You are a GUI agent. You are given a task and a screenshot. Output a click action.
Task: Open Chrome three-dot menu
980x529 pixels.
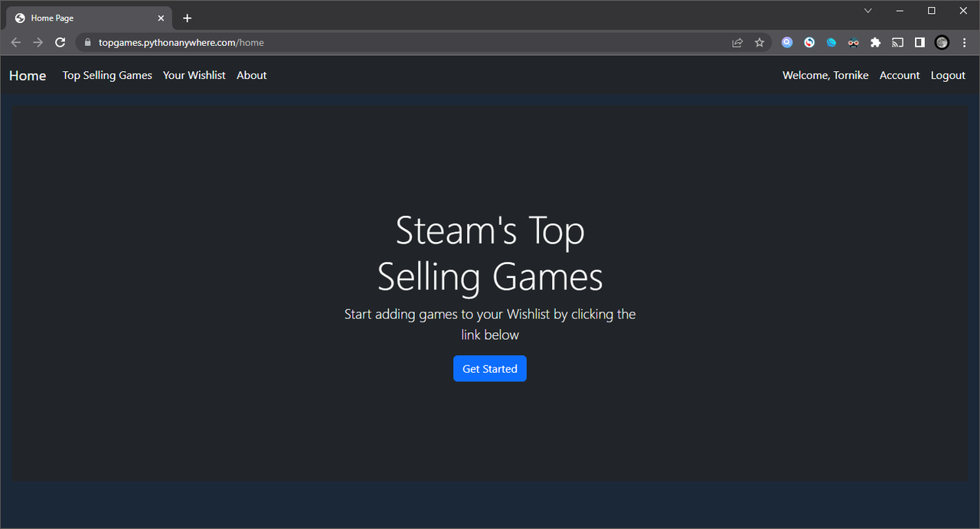pos(965,43)
